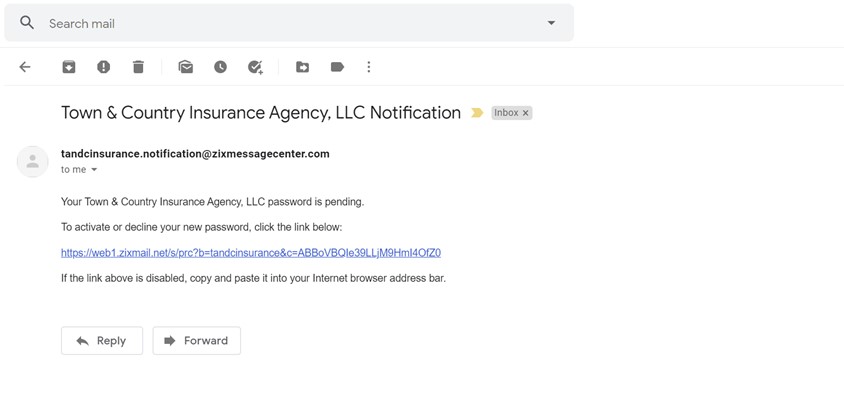Click the magnifying glass search icon
Viewport: 844px width, 396px height.
coord(27,23)
